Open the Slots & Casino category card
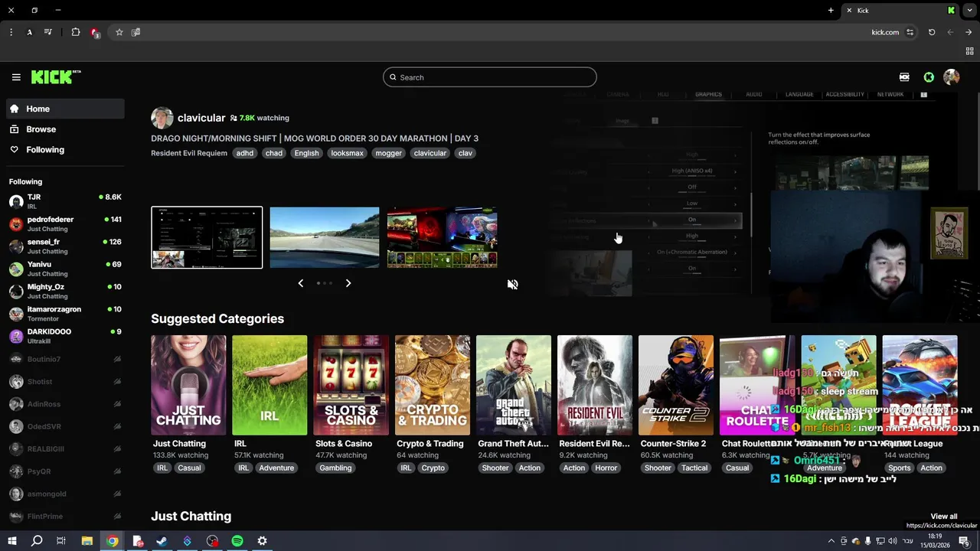 (x=351, y=385)
